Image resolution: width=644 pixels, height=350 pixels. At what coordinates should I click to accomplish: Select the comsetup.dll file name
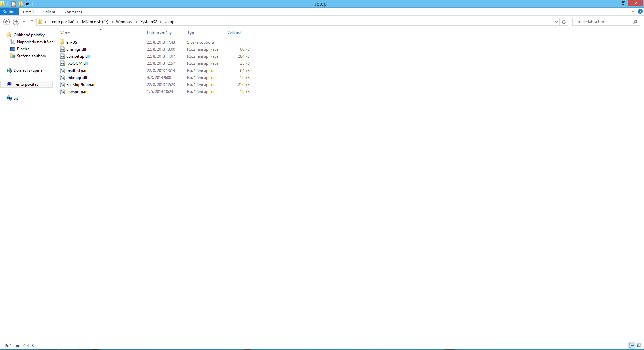click(78, 56)
